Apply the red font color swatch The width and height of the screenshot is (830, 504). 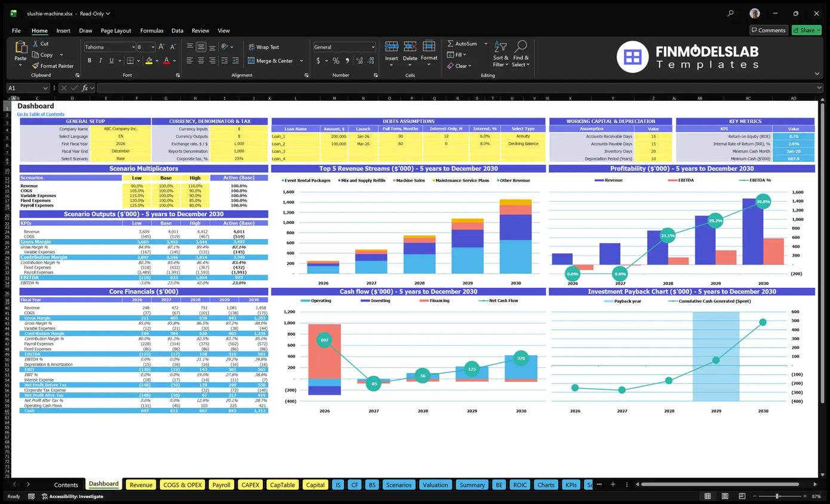coord(166,60)
